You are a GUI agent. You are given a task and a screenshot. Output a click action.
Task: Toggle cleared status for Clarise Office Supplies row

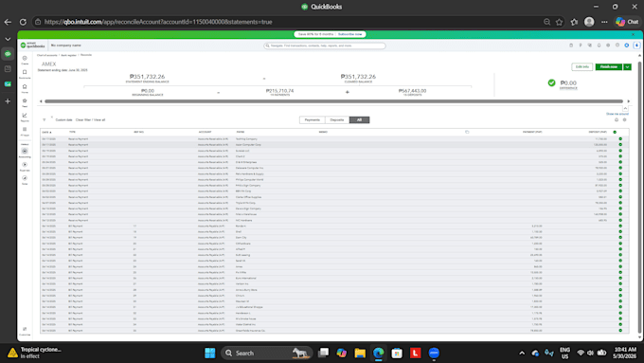click(x=620, y=197)
